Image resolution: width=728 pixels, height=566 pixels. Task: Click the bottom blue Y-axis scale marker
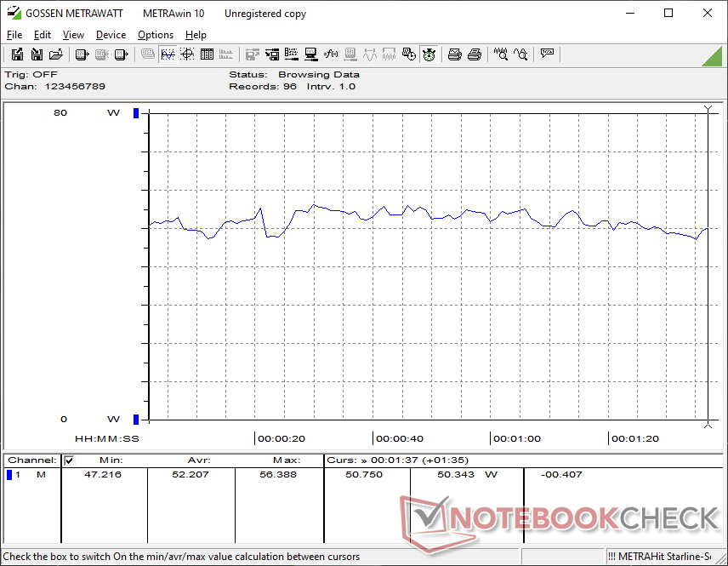coord(135,419)
